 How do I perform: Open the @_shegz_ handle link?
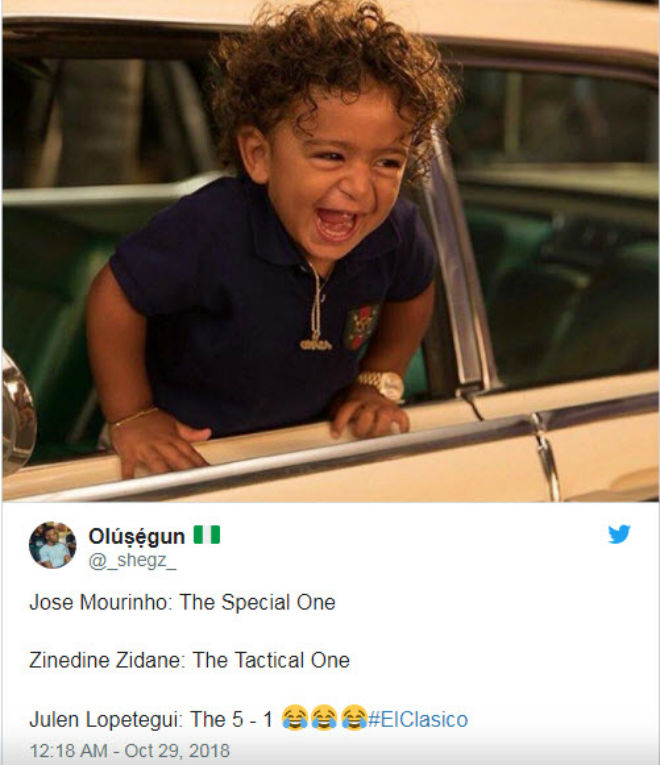click(132, 560)
